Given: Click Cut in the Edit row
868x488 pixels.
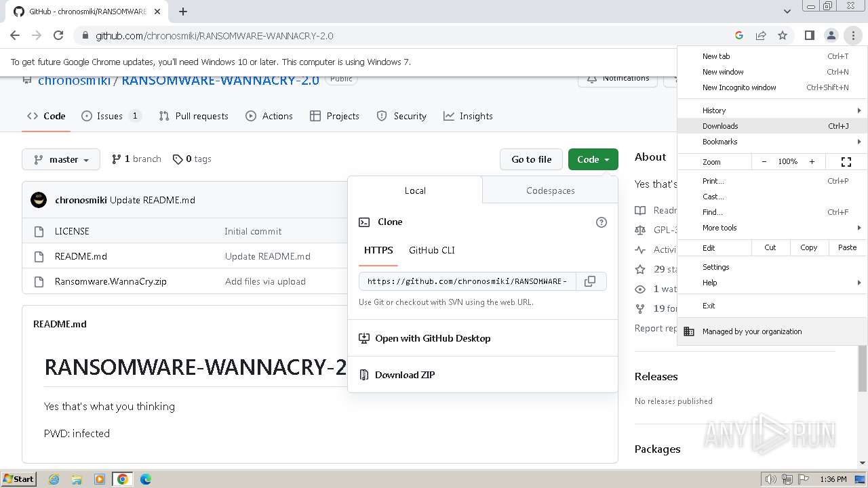Looking at the screenshot, I should pyautogui.click(x=770, y=247).
